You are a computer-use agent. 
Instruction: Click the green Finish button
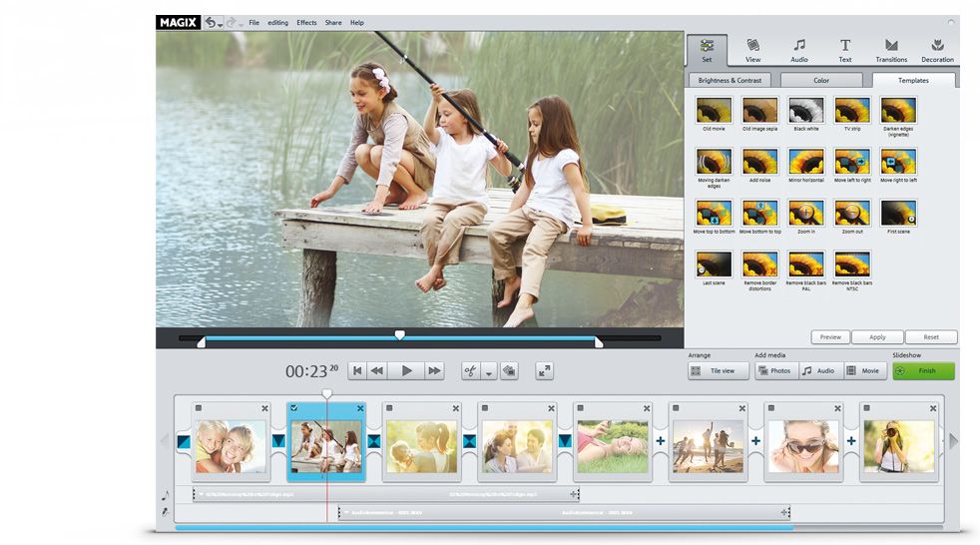click(x=923, y=370)
